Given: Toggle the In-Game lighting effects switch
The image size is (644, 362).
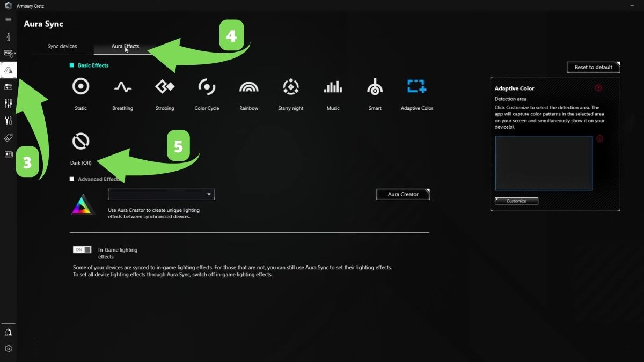Looking at the screenshot, I should pos(82,250).
